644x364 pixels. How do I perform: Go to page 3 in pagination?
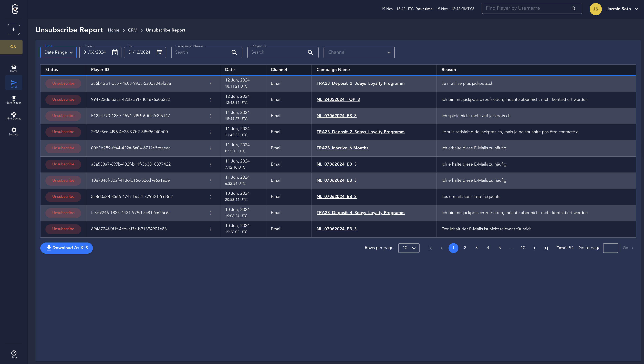476,248
